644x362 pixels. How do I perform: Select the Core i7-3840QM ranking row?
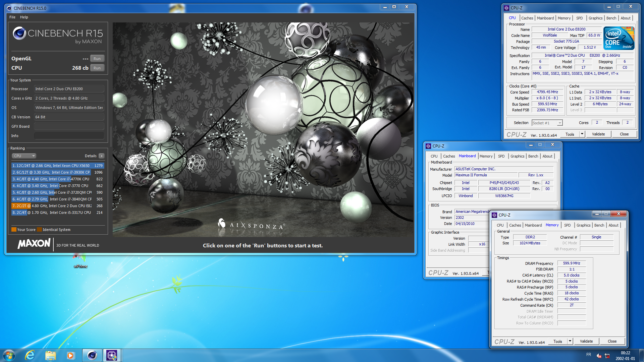58,199
